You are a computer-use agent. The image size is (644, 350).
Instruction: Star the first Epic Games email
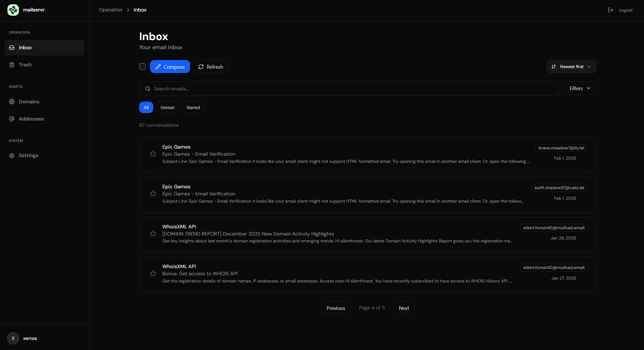(x=153, y=154)
